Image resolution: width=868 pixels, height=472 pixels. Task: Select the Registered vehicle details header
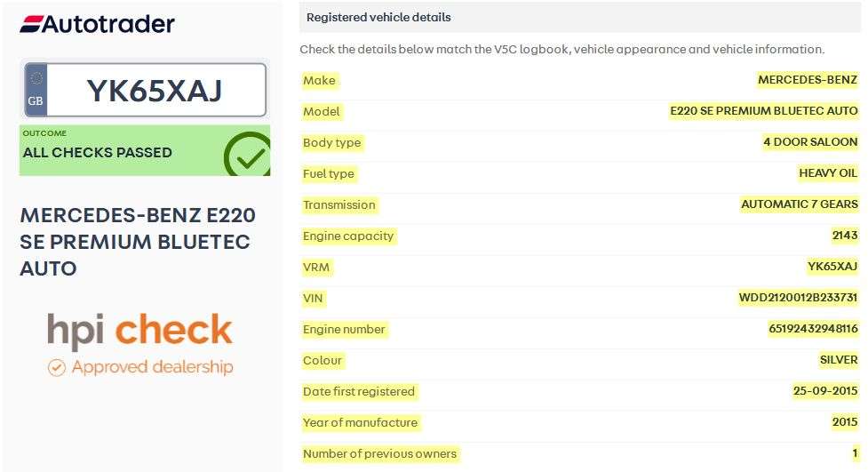click(x=378, y=17)
